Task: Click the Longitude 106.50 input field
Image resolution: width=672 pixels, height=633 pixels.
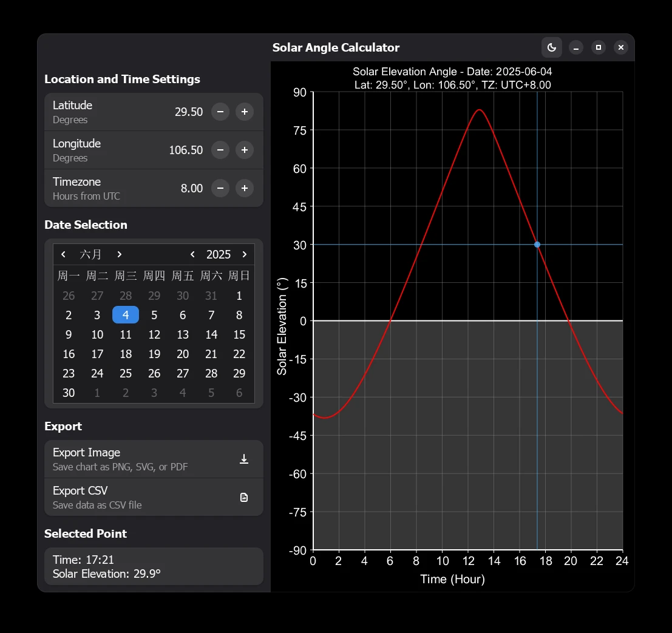Action: tap(186, 150)
